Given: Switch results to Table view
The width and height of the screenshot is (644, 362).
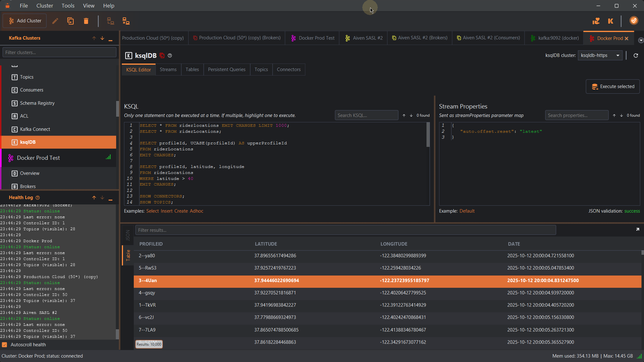Looking at the screenshot, I should point(128,255).
